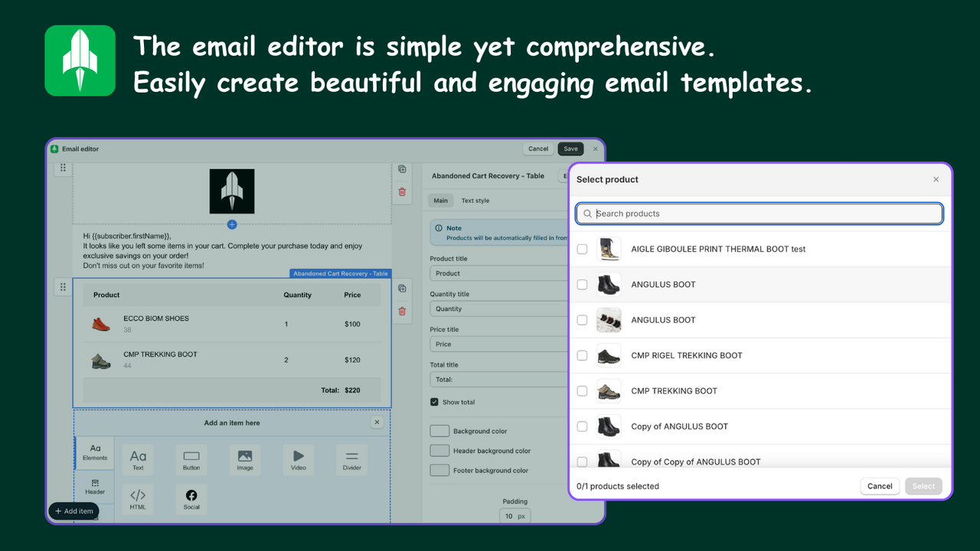
Task: Click the Price title input field
Action: (499, 344)
